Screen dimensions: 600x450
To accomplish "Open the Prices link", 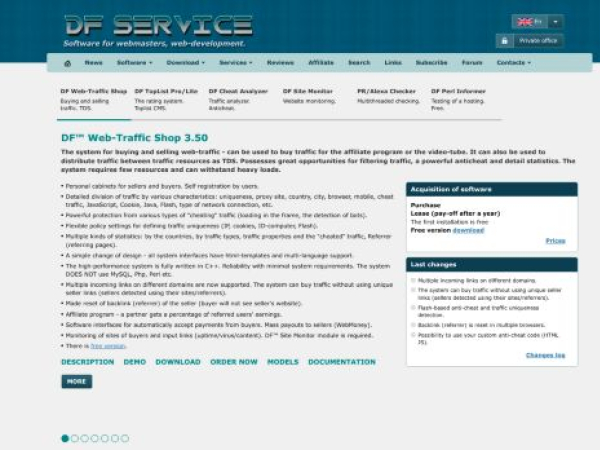I will 555,241.
